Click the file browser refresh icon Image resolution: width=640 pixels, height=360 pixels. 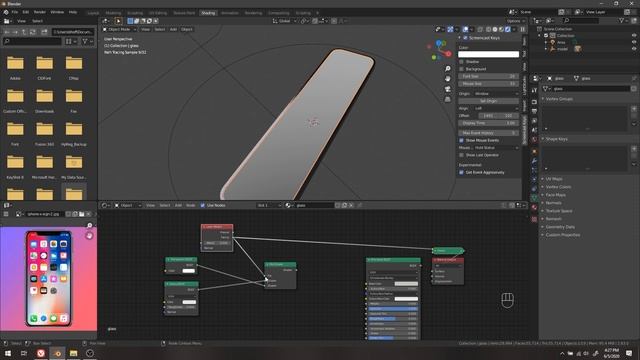(33, 31)
